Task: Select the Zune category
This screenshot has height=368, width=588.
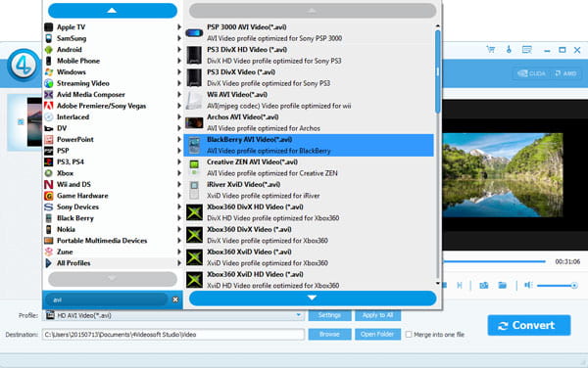Action: click(113, 252)
